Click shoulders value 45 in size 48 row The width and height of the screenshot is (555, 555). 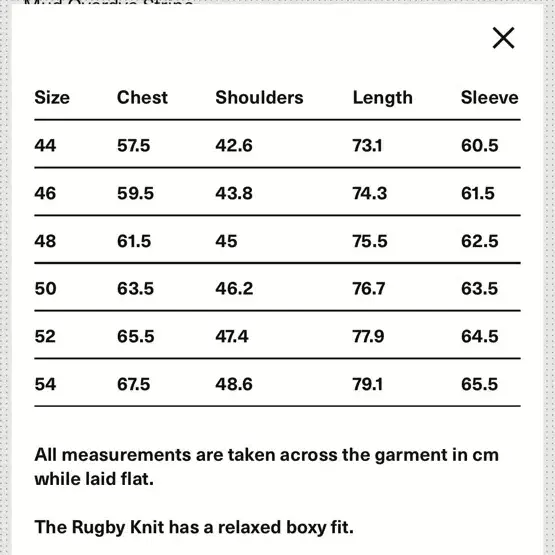tap(227, 241)
